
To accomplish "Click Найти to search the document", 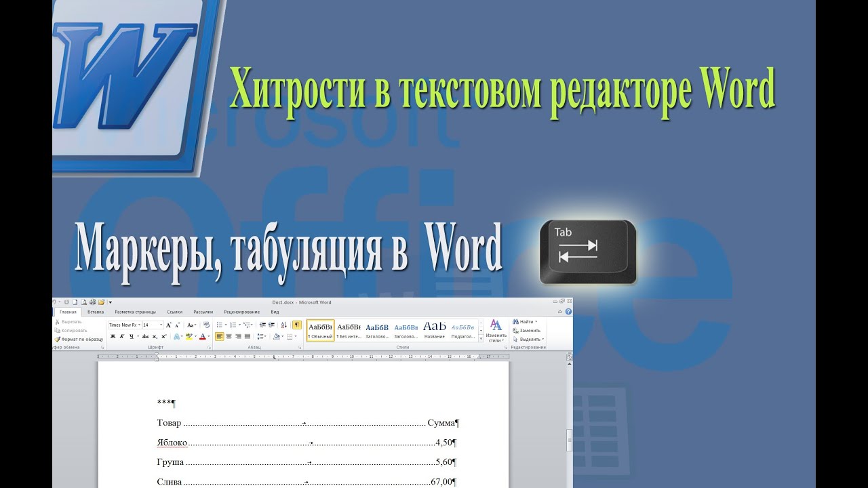I will 525,322.
